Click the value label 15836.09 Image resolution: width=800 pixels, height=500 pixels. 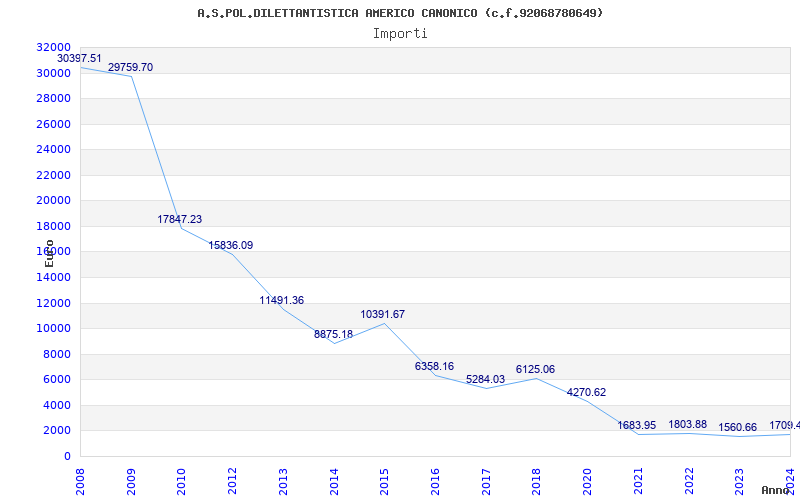(231, 245)
